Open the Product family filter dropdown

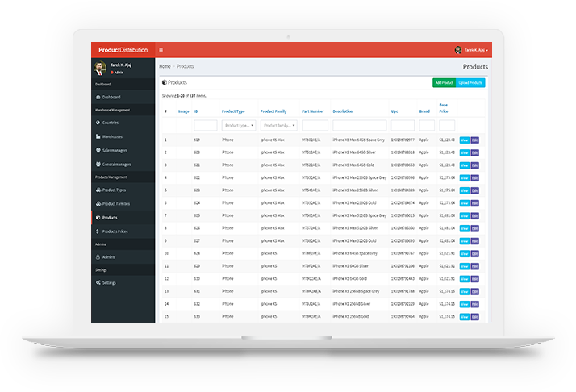pyautogui.click(x=278, y=126)
